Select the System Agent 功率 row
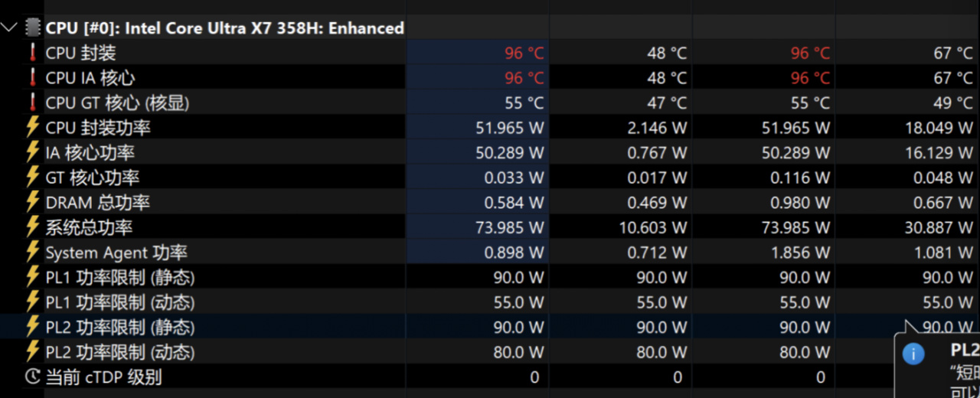 [490, 252]
